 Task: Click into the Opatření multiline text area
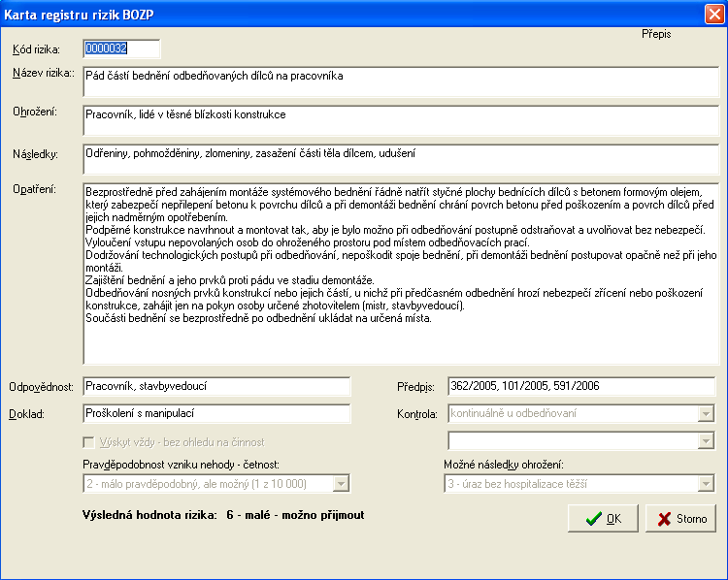[x=401, y=274]
